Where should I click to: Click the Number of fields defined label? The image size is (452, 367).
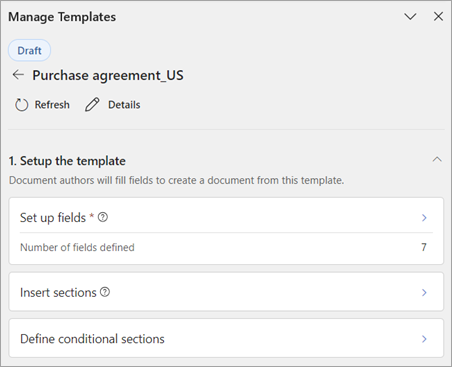(77, 247)
